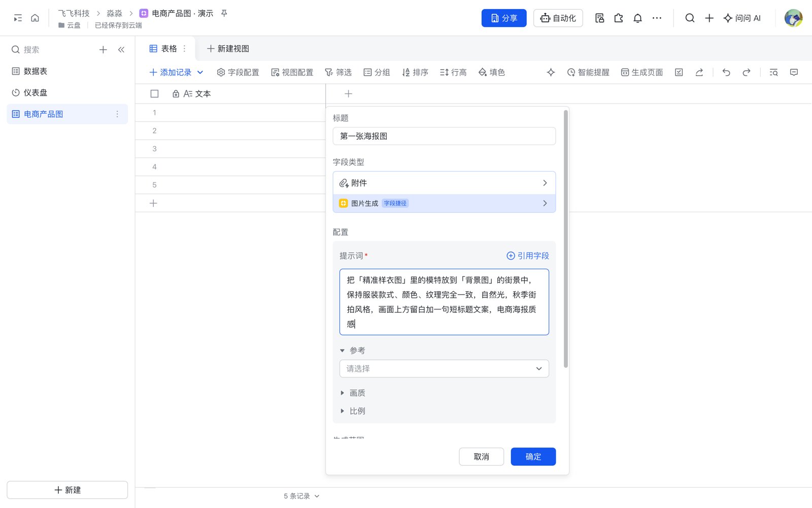This screenshot has width=812, height=508.
Task: Expand the 画质 section
Action: point(353,393)
